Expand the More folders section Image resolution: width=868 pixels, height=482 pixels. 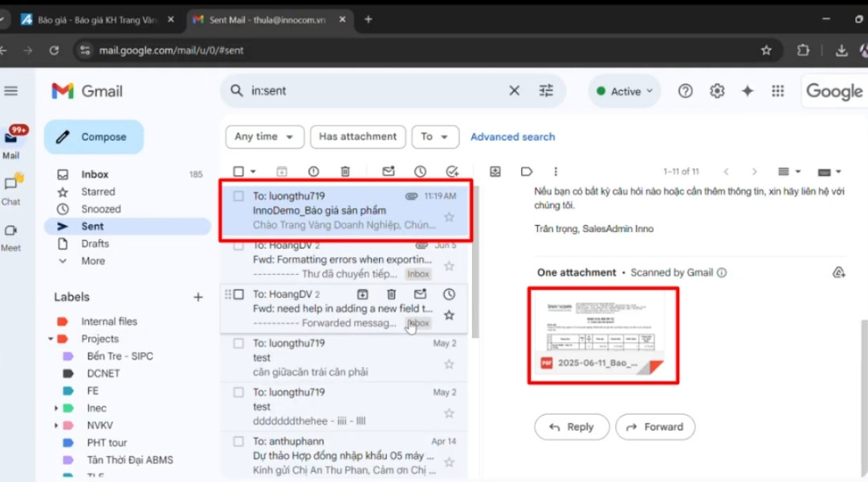(x=92, y=260)
